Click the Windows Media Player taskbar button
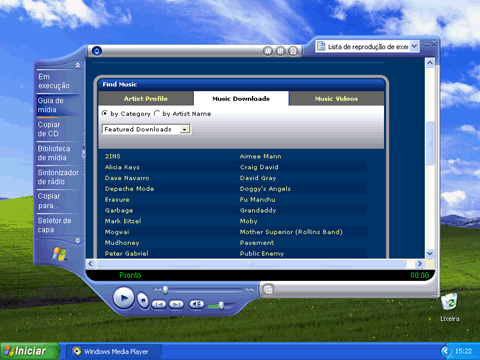Image resolution: width=480 pixels, height=360 pixels. coord(114,351)
